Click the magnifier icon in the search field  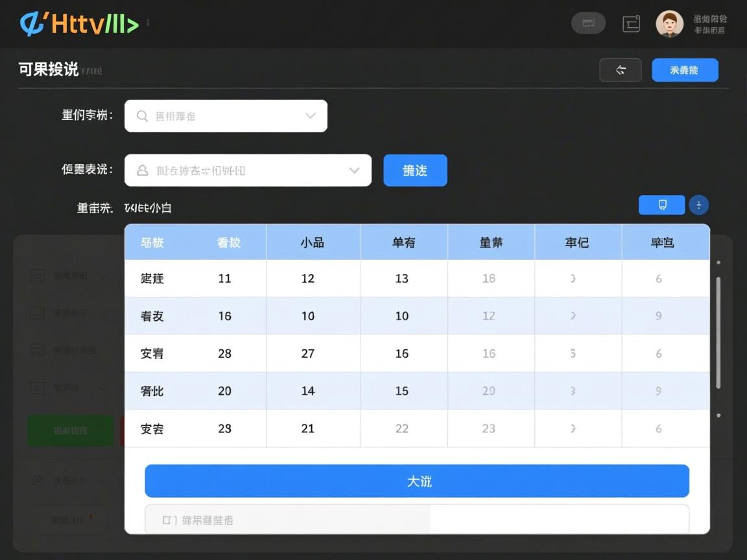[142, 116]
